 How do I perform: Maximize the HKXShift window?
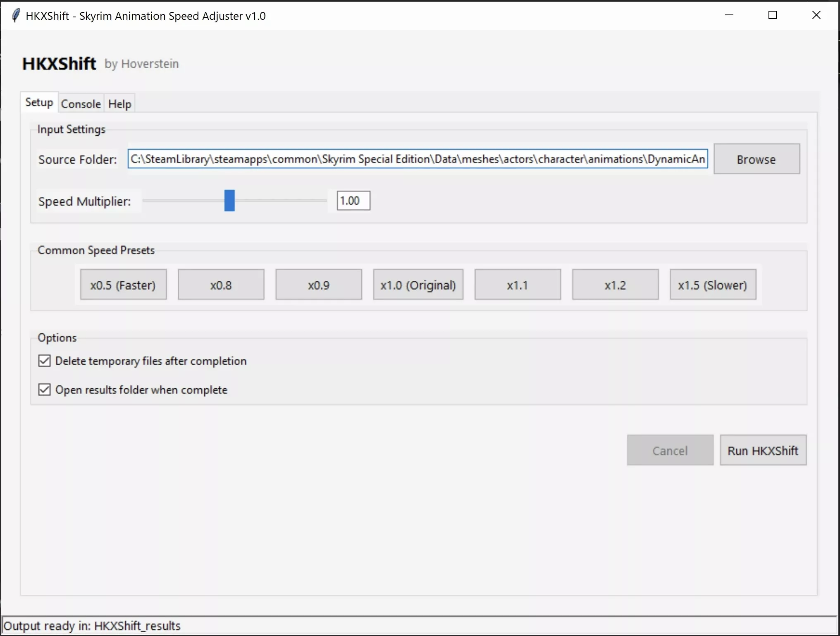click(x=773, y=15)
